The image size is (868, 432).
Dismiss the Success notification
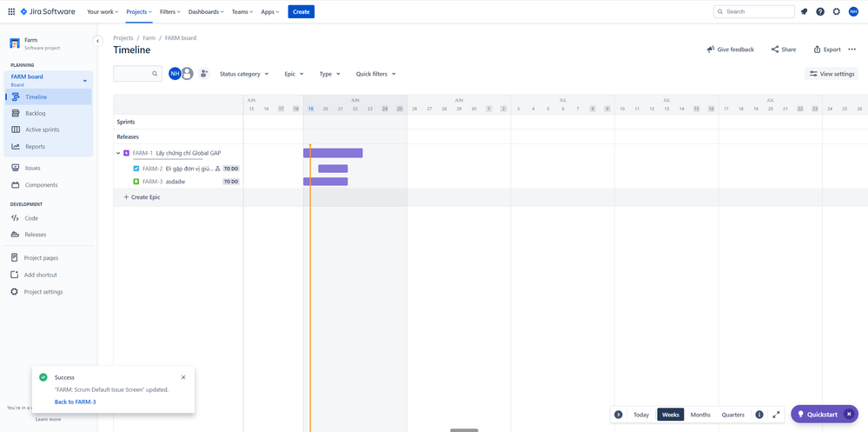[183, 377]
